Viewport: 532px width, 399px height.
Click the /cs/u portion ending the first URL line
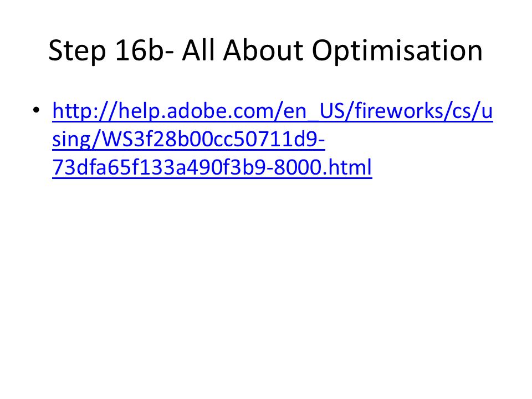coord(469,111)
